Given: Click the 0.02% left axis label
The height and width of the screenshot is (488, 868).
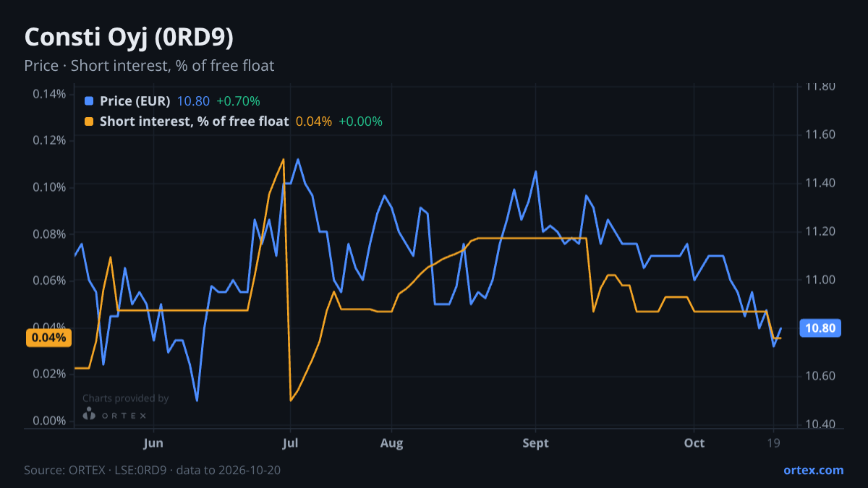Looking at the screenshot, I should click(x=49, y=374).
